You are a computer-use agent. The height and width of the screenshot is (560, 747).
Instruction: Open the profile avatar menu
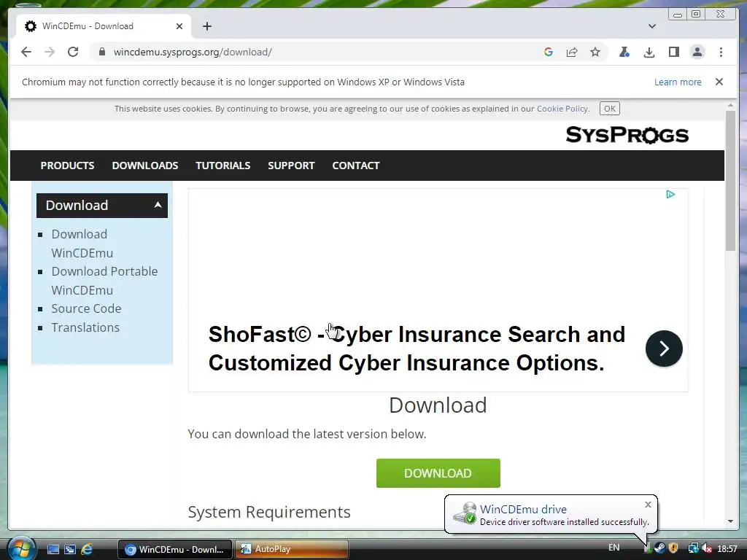697,52
